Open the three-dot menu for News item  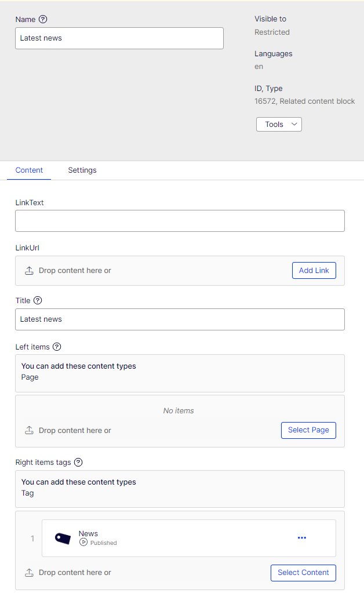coord(301,538)
